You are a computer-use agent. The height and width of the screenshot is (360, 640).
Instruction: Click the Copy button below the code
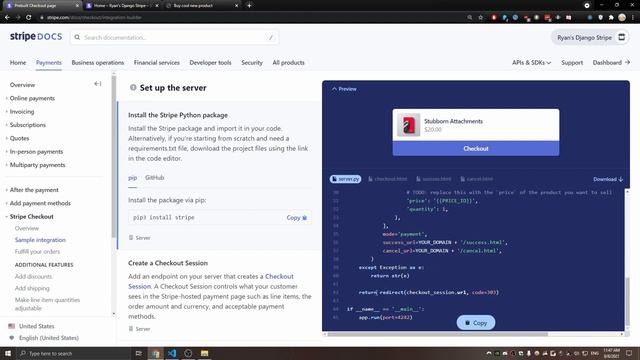coord(476,322)
